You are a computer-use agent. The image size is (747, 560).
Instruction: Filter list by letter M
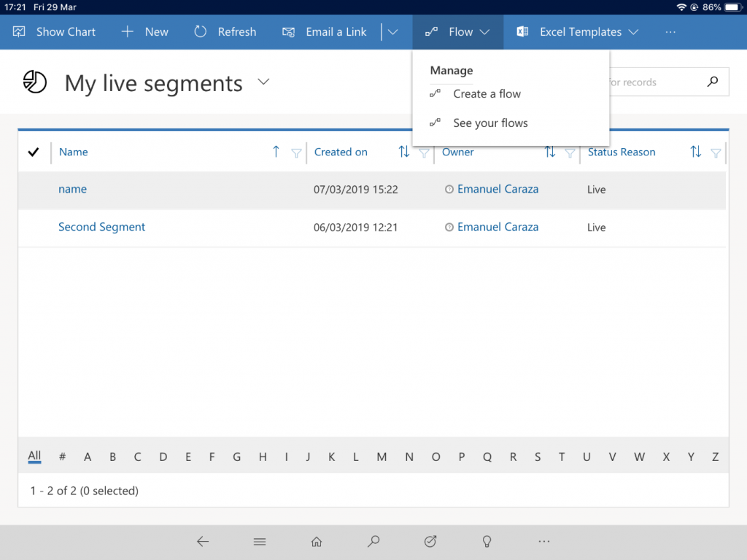pos(382,457)
